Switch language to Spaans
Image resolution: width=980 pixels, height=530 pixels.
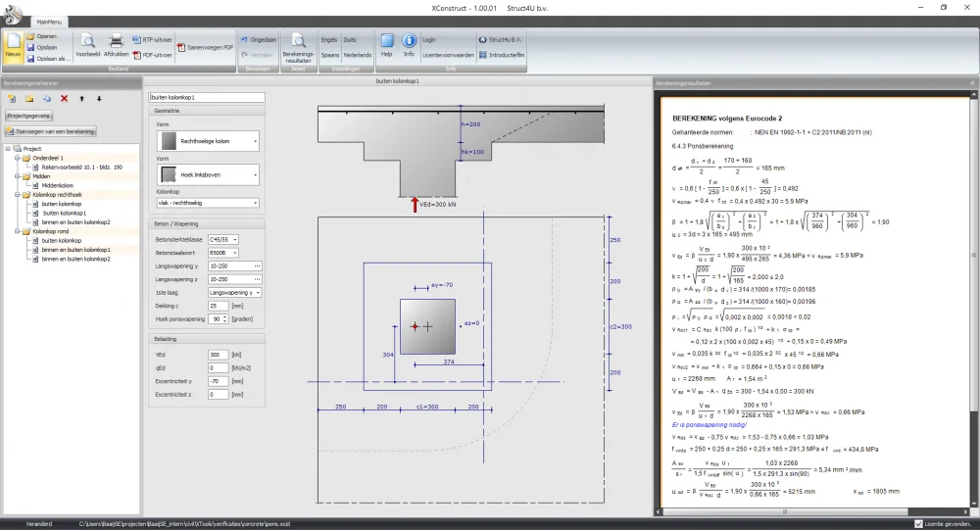point(330,55)
